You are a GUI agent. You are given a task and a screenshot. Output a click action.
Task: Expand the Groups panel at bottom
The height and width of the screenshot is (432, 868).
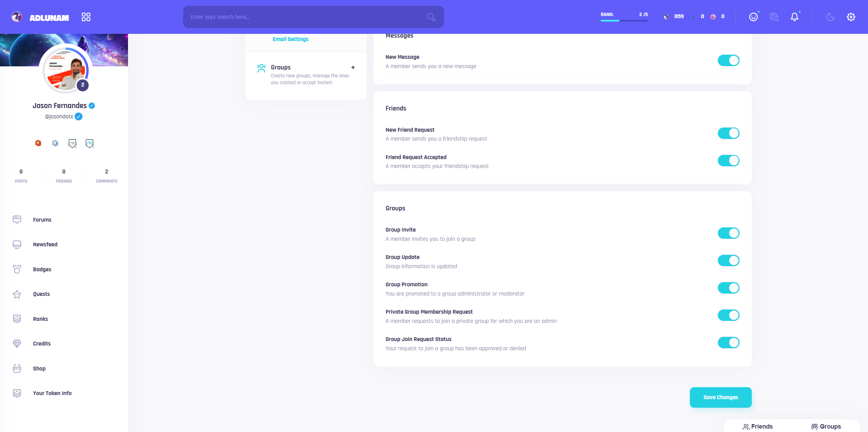[x=826, y=427]
